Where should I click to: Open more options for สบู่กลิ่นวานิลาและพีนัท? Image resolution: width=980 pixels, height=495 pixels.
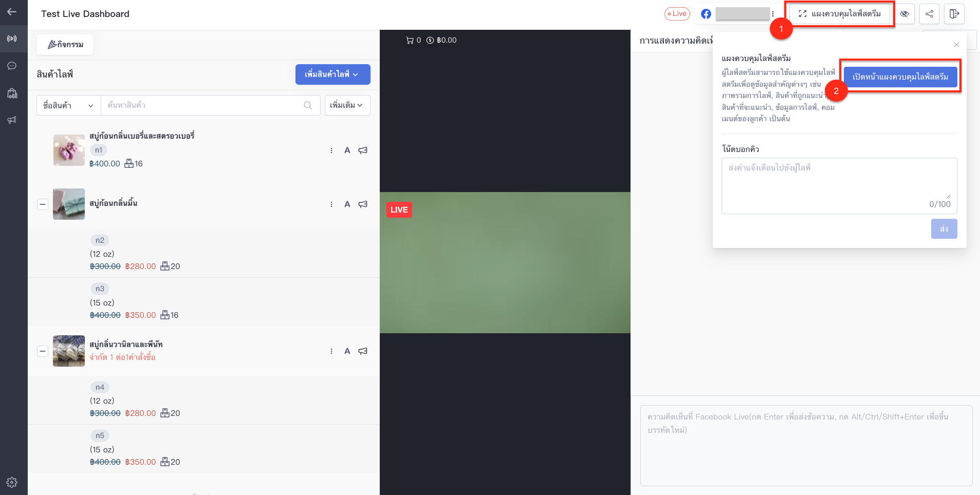coord(331,351)
